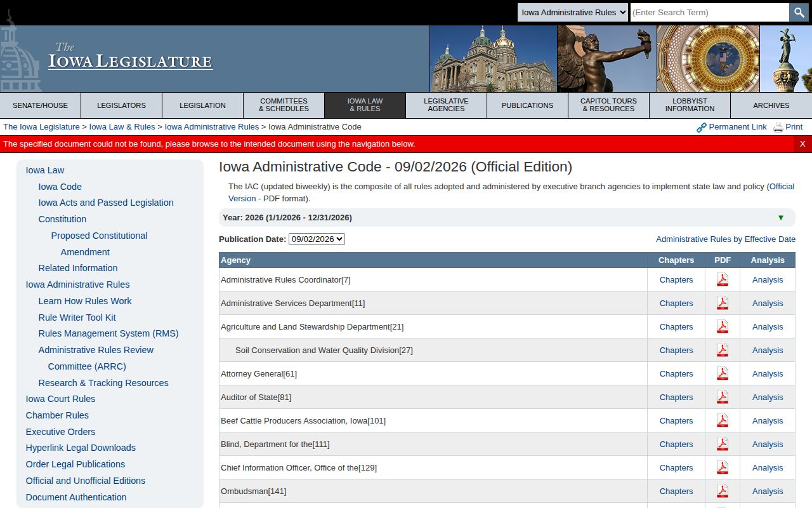Click the search magnifier button
The image size is (812, 508).
coord(799,12)
